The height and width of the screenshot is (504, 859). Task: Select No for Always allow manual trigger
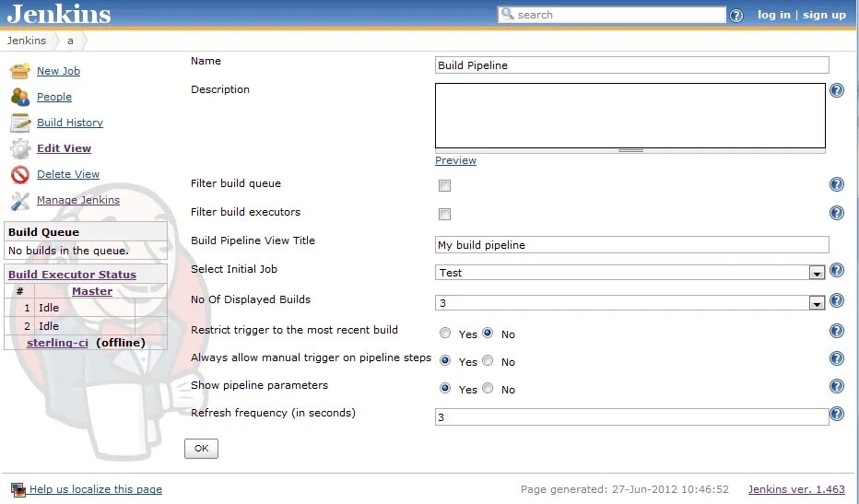pyautogui.click(x=488, y=360)
